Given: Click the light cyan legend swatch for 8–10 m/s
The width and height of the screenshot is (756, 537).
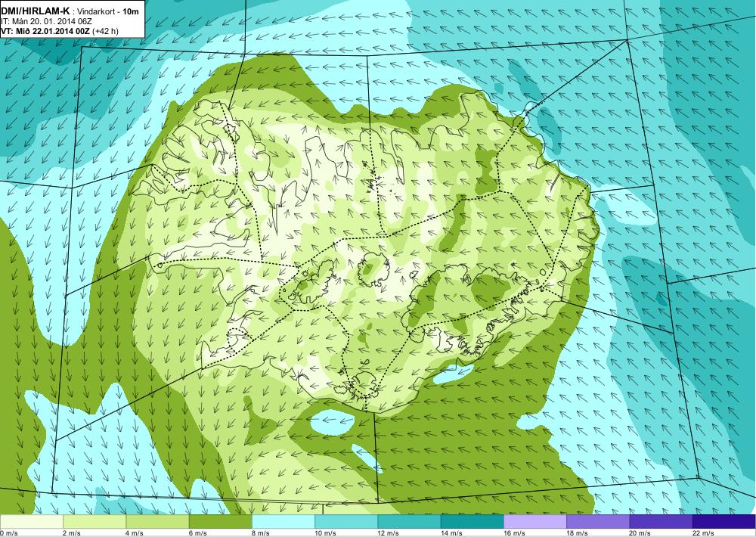Looking at the screenshot, I should point(283,521).
